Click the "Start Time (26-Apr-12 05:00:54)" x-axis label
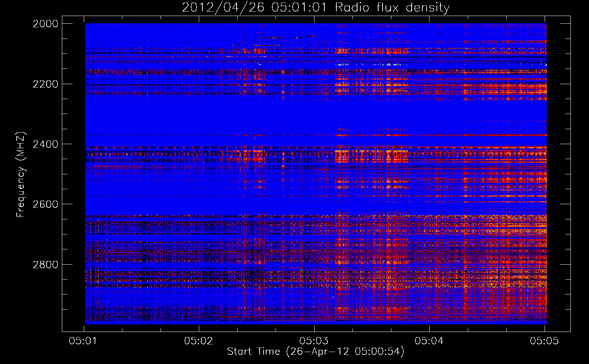589x364 pixels. coord(316,351)
